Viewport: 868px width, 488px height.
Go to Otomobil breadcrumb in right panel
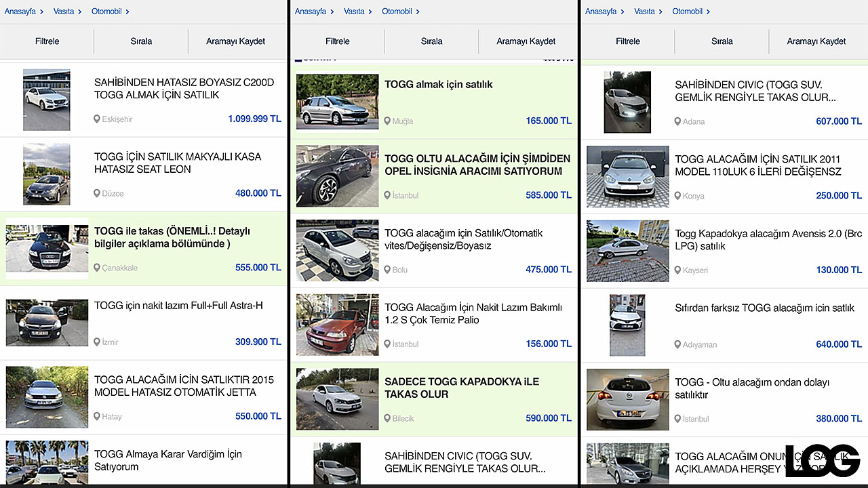point(688,12)
